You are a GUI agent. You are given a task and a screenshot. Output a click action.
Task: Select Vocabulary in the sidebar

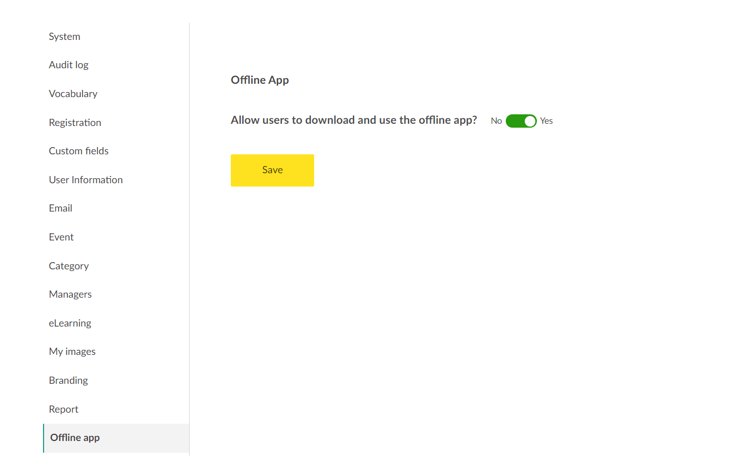tap(73, 94)
